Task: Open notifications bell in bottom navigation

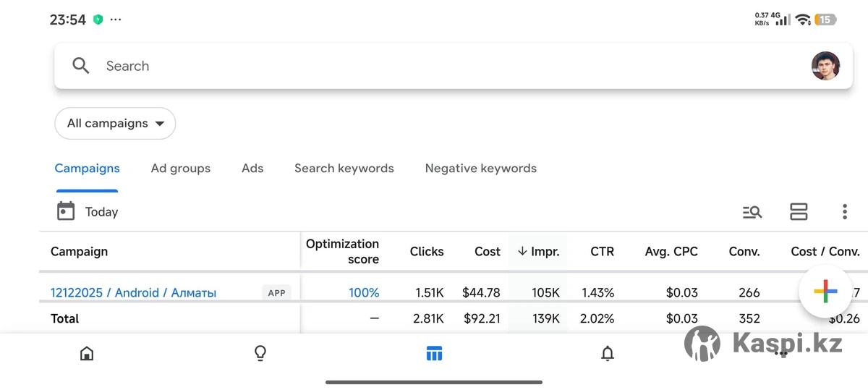Action: (608, 353)
